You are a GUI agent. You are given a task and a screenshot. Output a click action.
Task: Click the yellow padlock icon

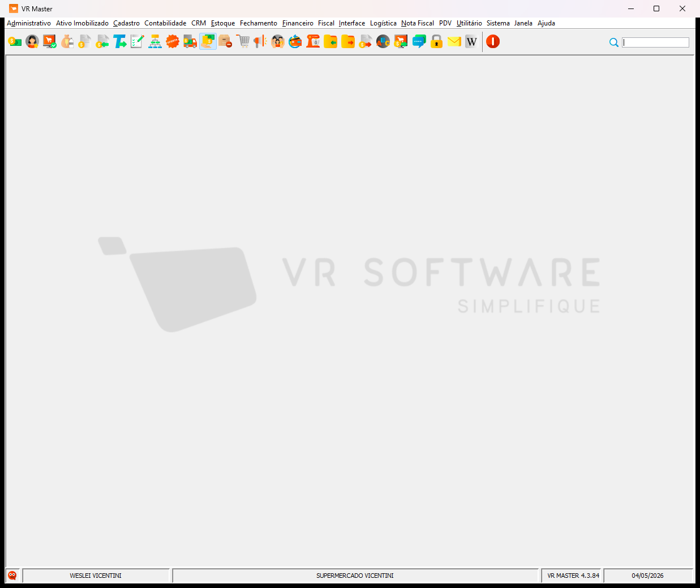[436, 41]
